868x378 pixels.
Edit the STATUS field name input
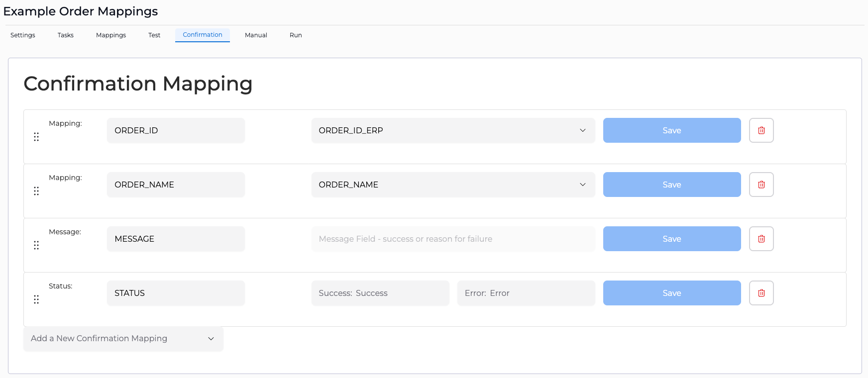click(176, 293)
